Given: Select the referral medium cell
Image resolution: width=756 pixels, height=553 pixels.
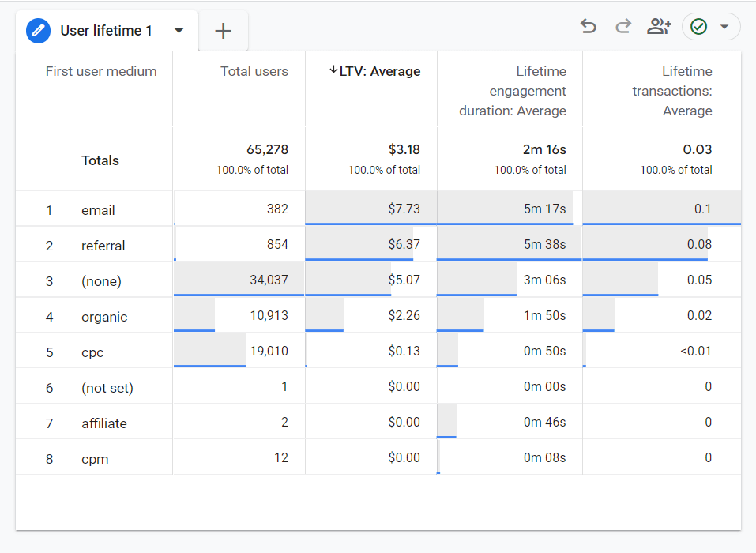Looking at the screenshot, I should coord(103,245).
